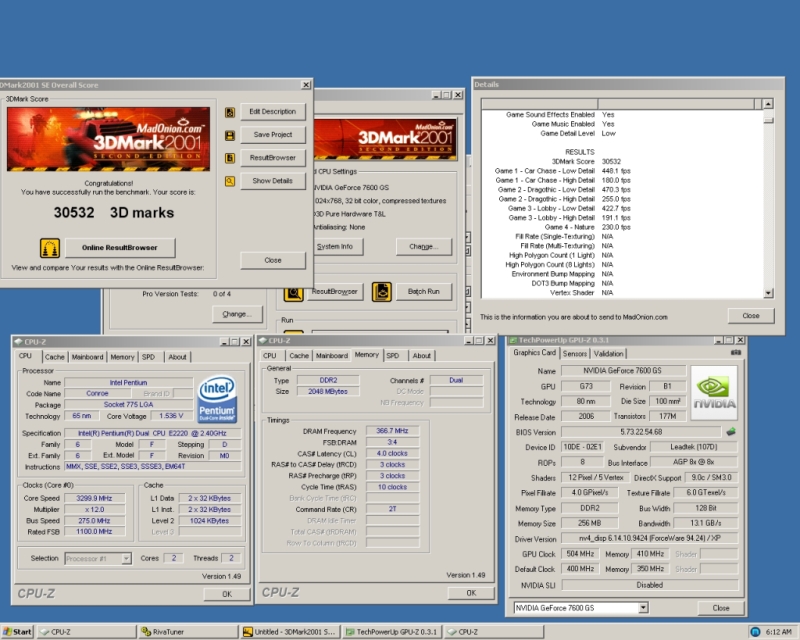The height and width of the screenshot is (640, 800).
Task: Click the Details list scroll-up arrow
Action: [768, 104]
